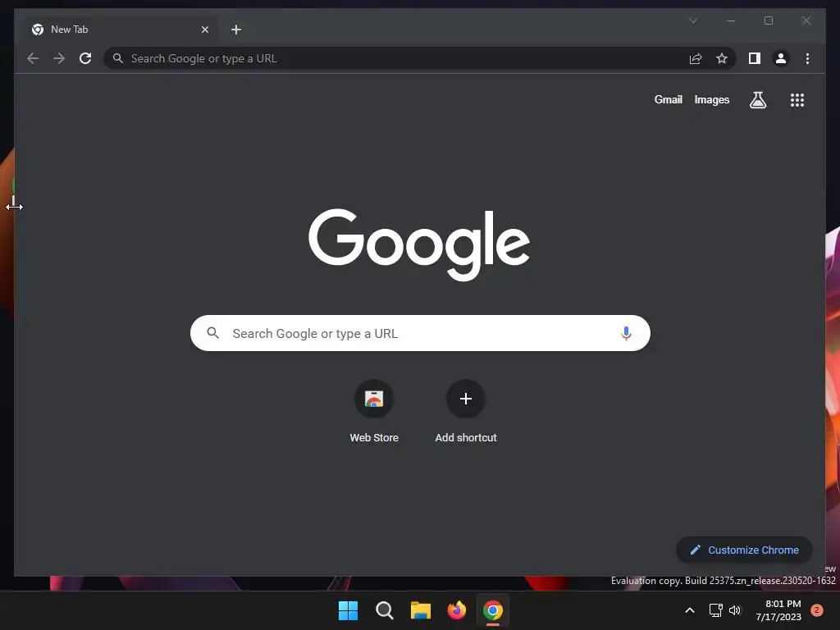Screen dimensions: 840x630
Task: Click the Google search box
Action: [420, 333]
